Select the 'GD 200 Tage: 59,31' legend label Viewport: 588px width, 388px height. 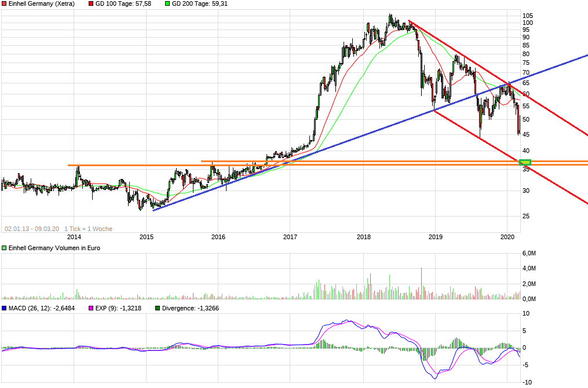tap(200, 4)
